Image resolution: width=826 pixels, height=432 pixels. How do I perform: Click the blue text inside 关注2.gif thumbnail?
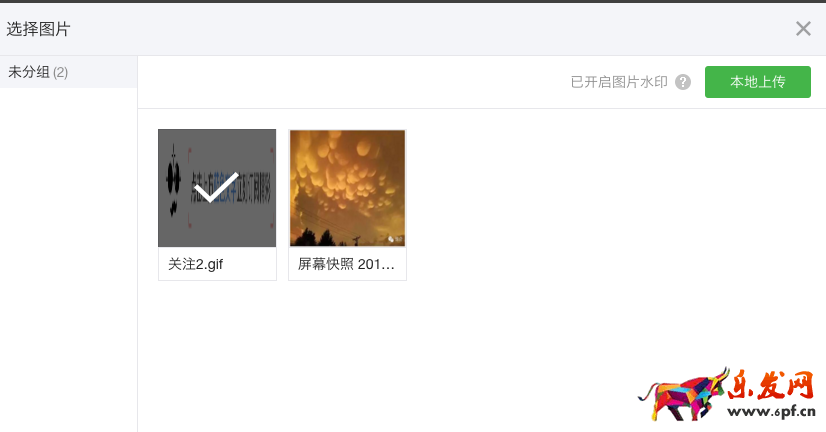[224, 189]
